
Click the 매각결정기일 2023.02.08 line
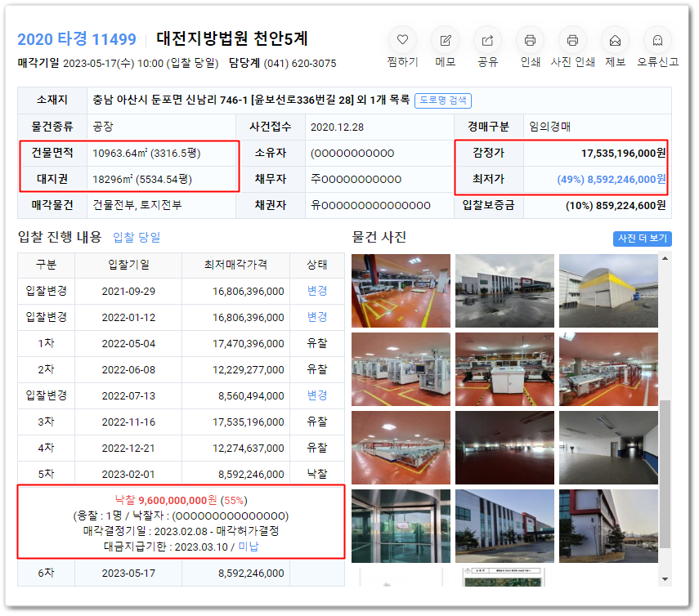coord(181,531)
